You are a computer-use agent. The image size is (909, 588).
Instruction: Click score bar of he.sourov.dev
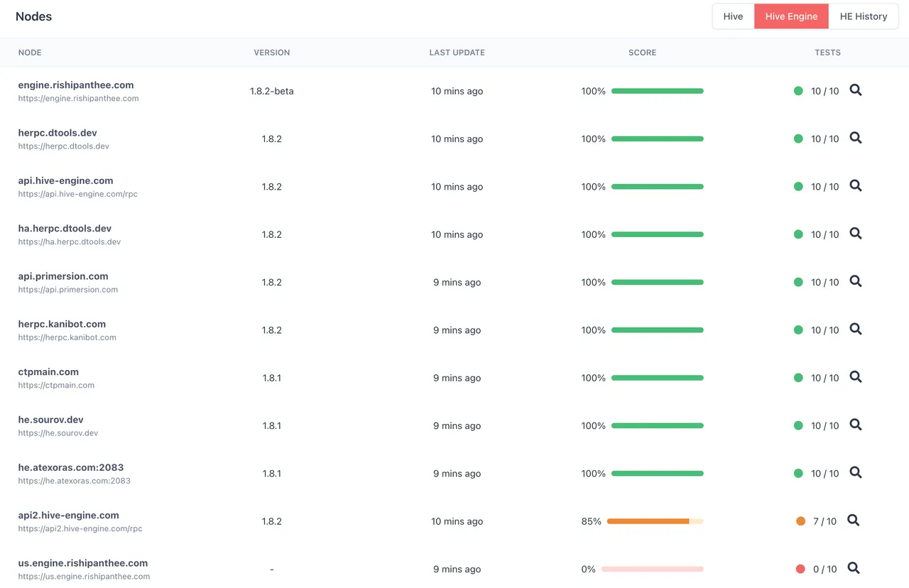[657, 425]
